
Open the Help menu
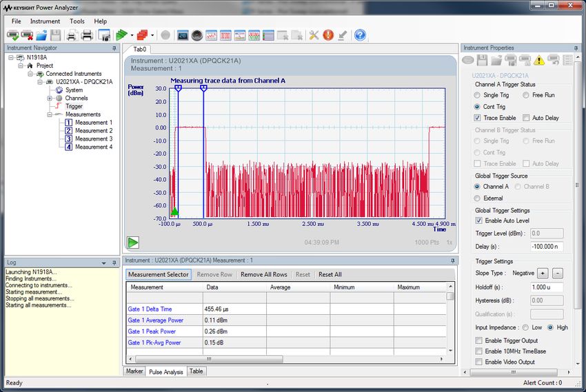click(100, 21)
